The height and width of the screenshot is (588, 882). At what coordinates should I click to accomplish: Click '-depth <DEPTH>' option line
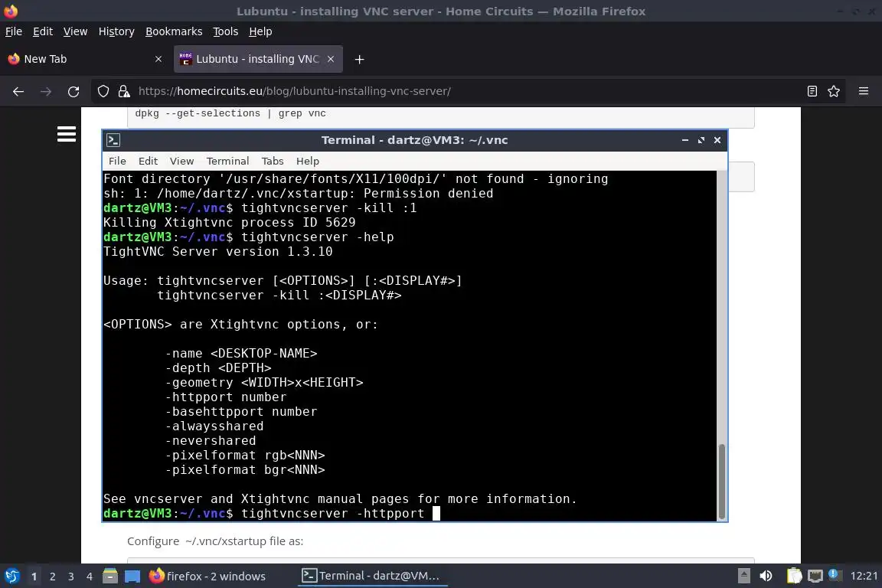[x=217, y=368]
